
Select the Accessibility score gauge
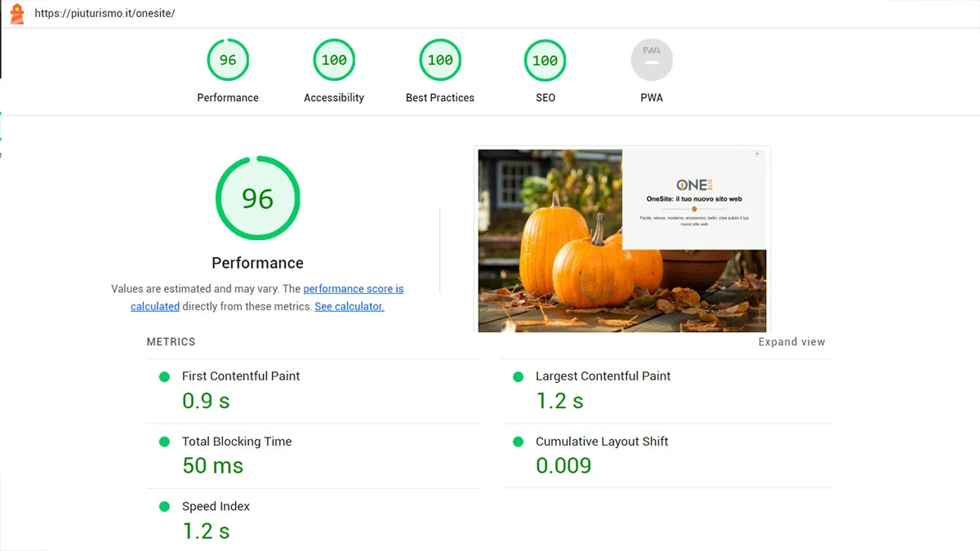pyautogui.click(x=334, y=60)
